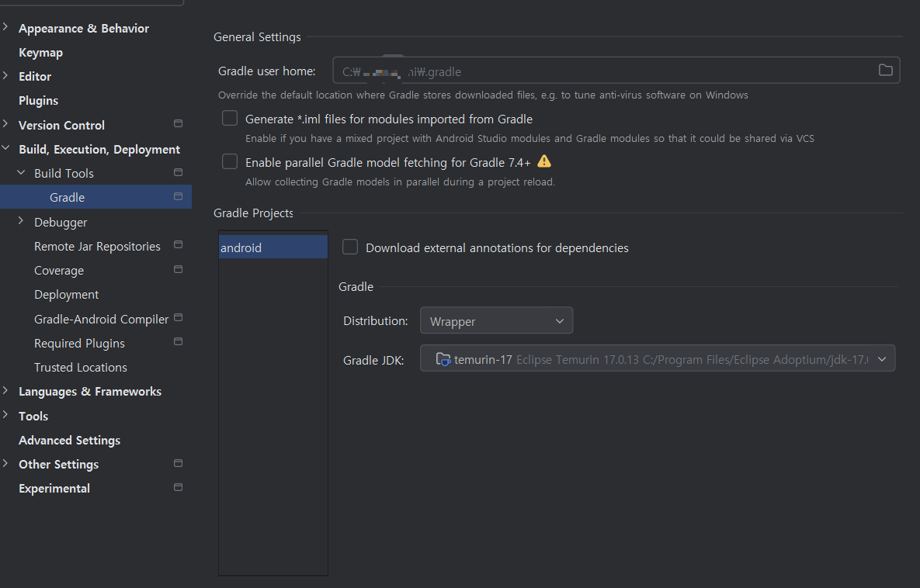Check Download external annotations for dependencies
This screenshot has width=920, height=588.
point(349,247)
